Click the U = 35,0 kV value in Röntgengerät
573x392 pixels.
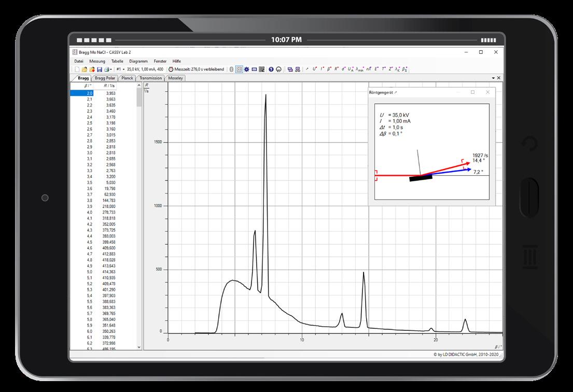[x=394, y=115]
